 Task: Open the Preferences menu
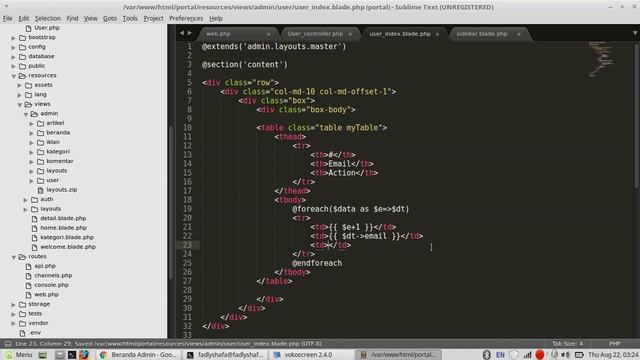point(186,18)
